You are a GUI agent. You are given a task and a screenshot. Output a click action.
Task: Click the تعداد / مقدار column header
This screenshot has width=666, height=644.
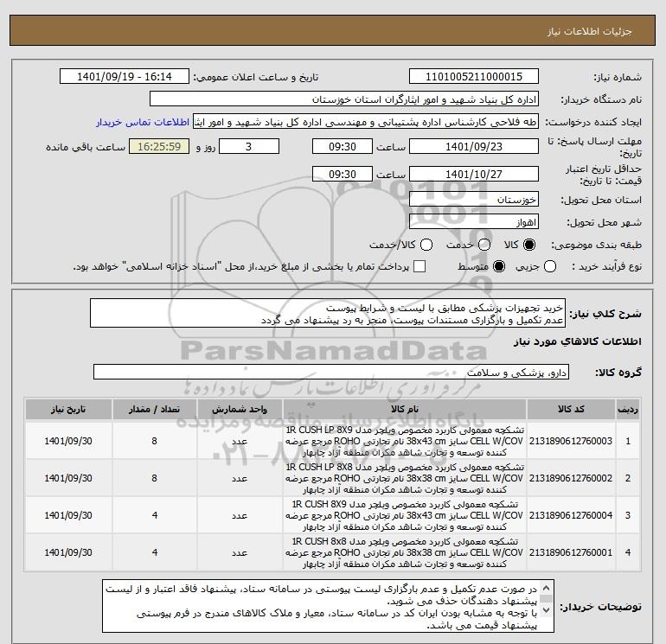coord(155,409)
